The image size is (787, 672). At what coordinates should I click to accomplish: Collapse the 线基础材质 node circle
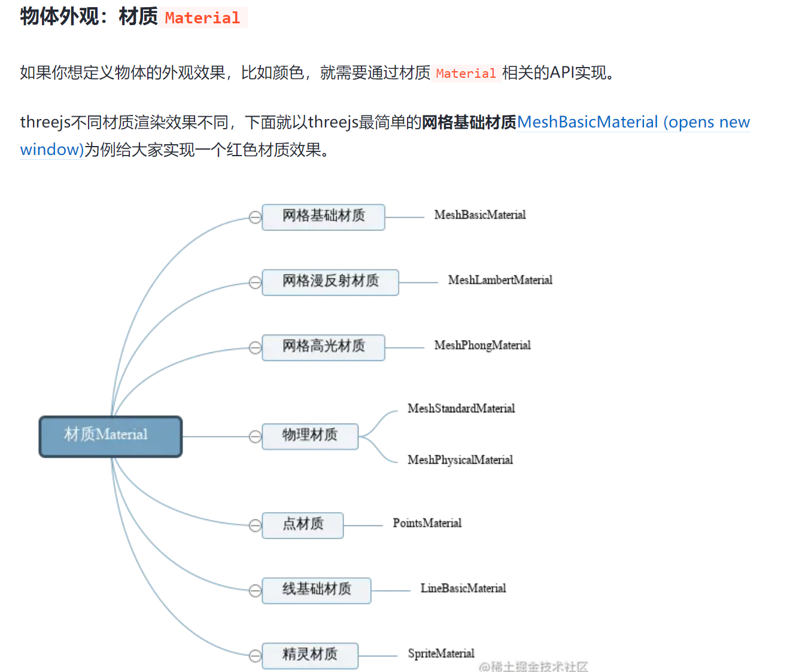click(x=255, y=591)
